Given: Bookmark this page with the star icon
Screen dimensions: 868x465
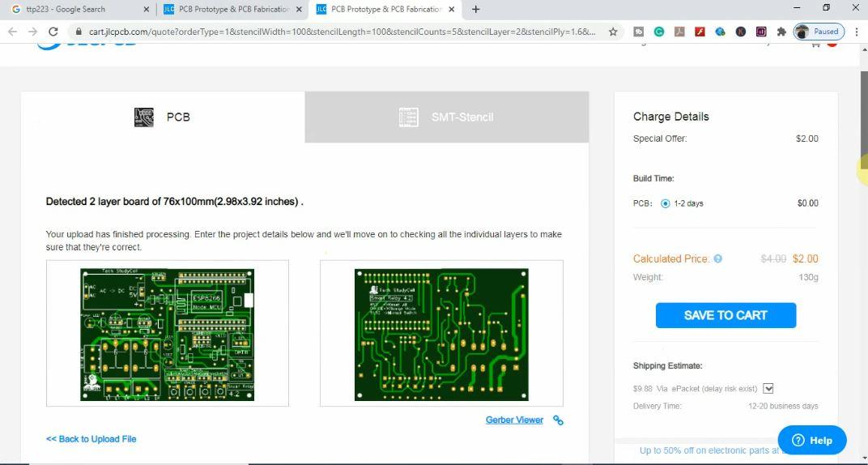Looking at the screenshot, I should point(613,32).
